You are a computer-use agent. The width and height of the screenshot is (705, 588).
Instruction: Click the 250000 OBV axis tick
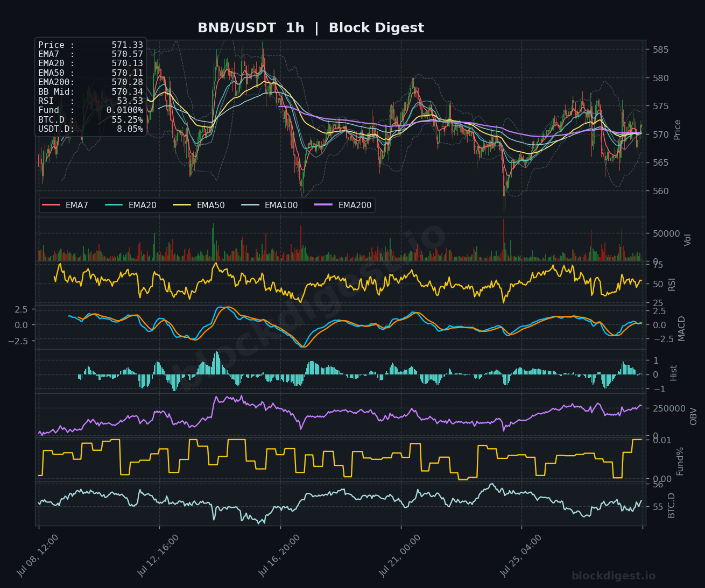coord(669,409)
